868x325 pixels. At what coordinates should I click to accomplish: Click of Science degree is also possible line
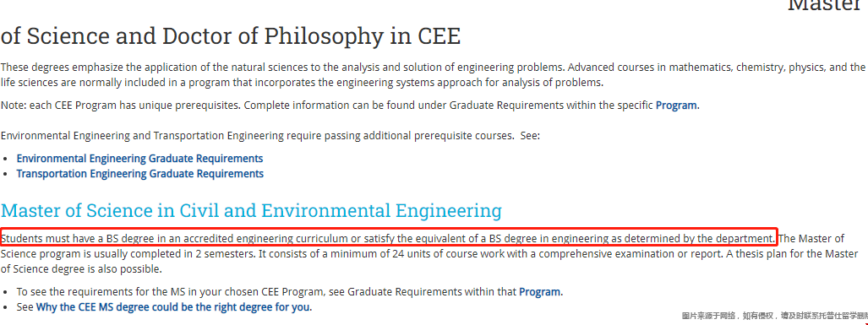pyautogui.click(x=81, y=269)
